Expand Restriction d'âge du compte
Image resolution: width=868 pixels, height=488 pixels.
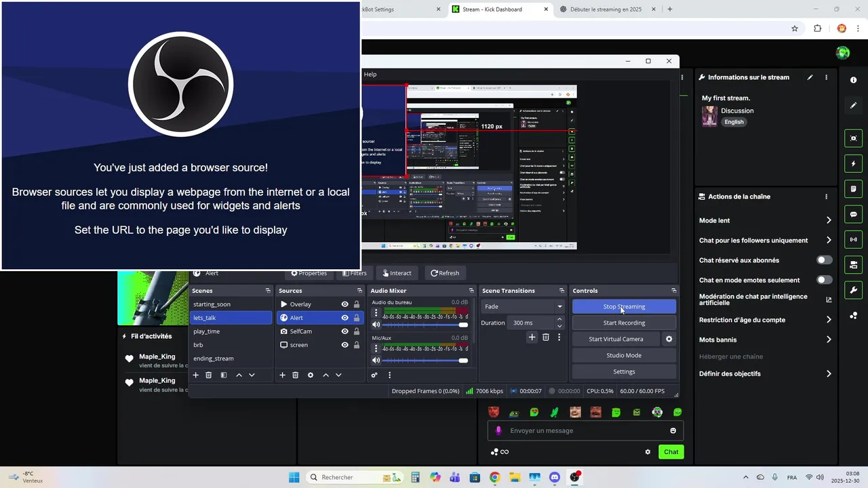pyautogui.click(x=828, y=320)
